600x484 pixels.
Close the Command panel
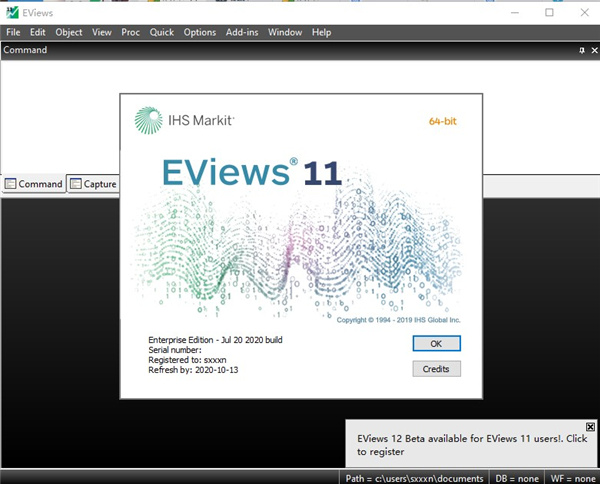click(x=593, y=50)
